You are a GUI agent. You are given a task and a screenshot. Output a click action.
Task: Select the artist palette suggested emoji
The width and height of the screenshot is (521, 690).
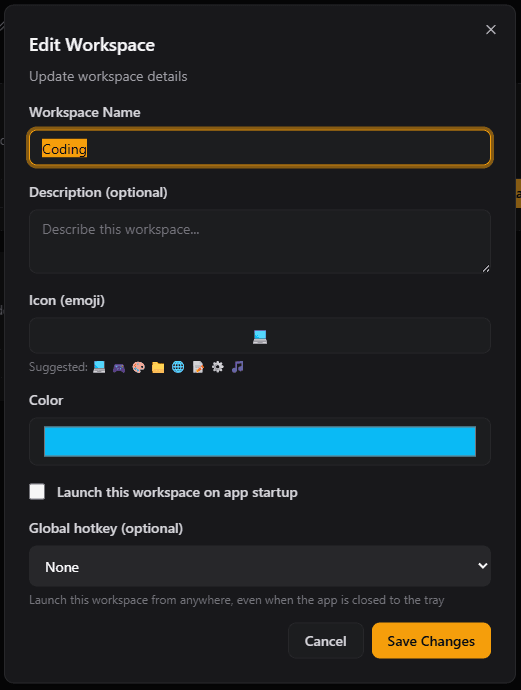139,367
